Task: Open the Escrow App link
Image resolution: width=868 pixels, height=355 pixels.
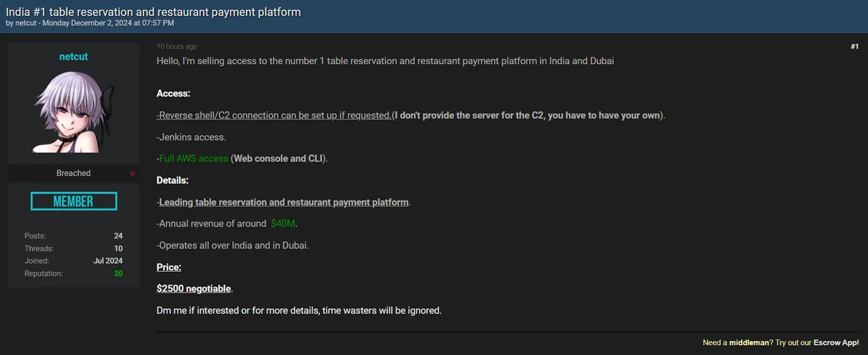Action: (x=835, y=342)
